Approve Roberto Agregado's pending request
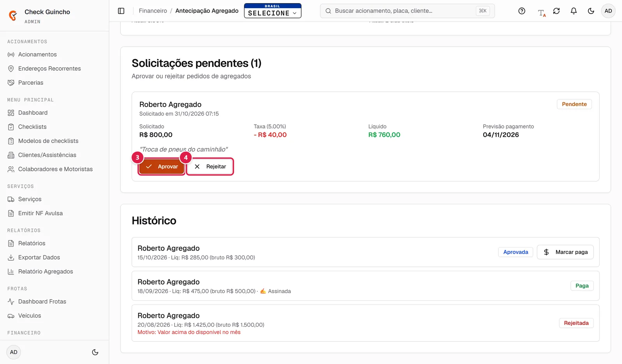The height and width of the screenshot is (364, 622). coord(162,167)
